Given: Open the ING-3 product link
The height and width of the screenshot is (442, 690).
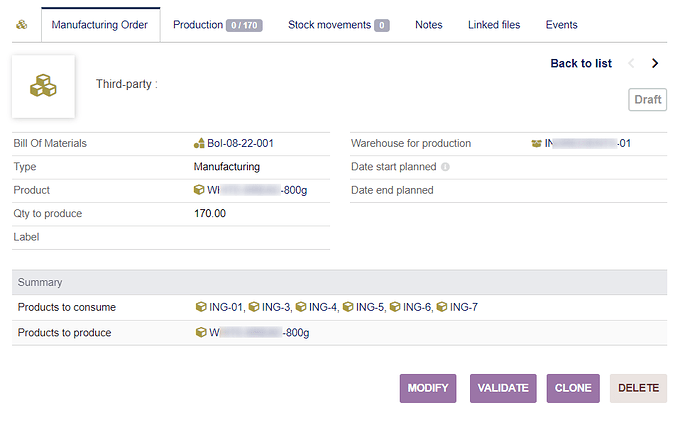Looking at the screenshot, I should [x=275, y=307].
